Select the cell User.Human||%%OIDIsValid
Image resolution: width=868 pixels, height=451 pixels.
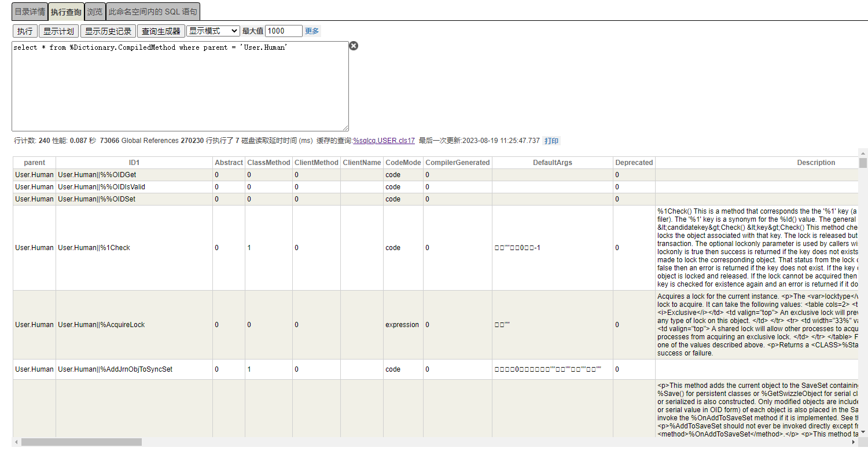(134, 187)
